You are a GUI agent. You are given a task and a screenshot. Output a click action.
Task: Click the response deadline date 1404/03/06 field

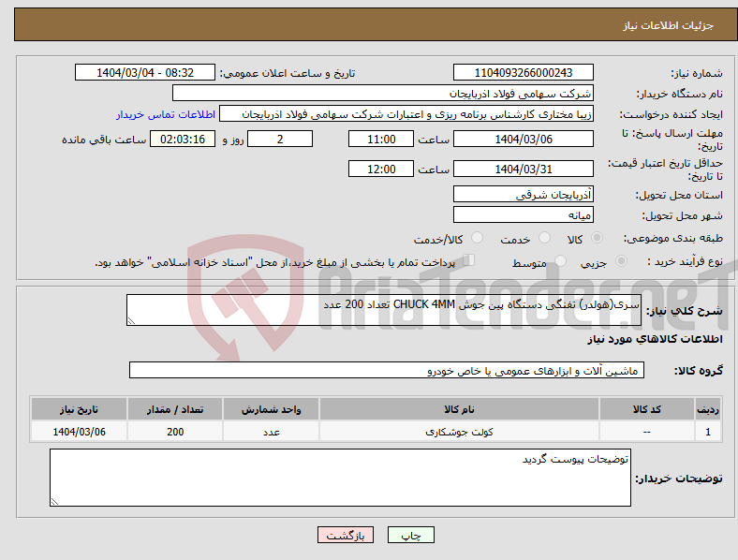click(524, 139)
